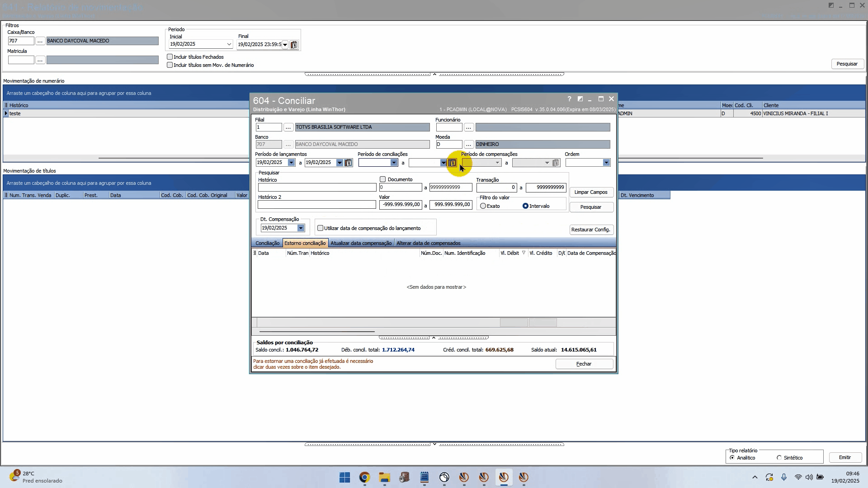Open File Explorer from taskbar
The height and width of the screenshot is (488, 868).
[x=384, y=477]
